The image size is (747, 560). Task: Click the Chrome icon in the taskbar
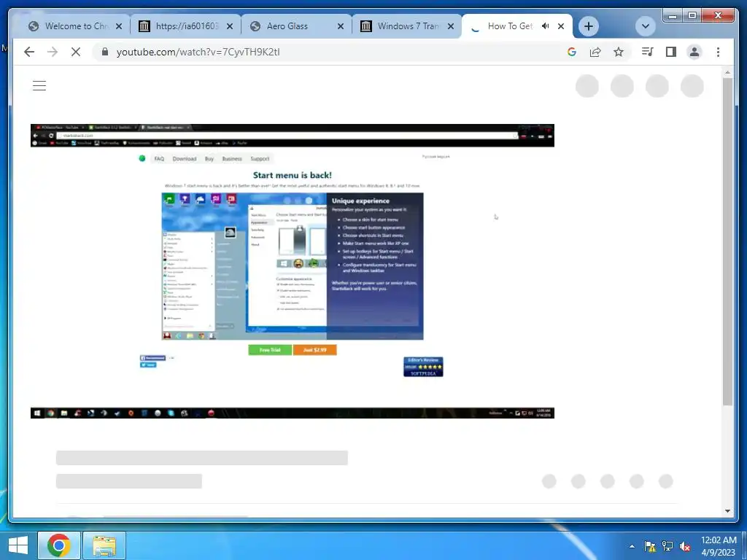point(59,545)
